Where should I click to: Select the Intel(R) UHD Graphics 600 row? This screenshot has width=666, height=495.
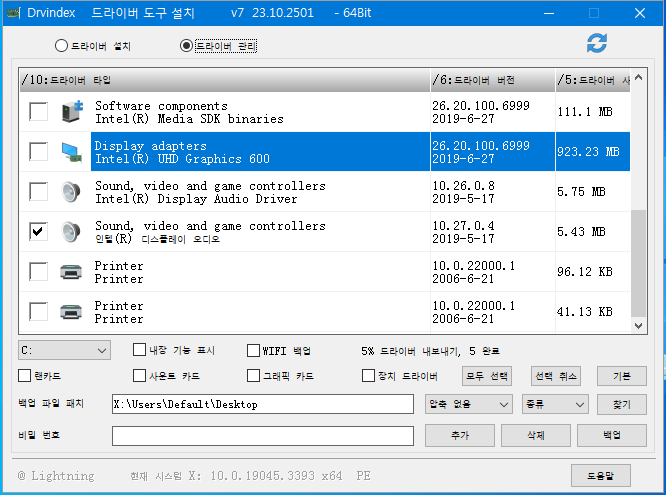click(x=325, y=152)
